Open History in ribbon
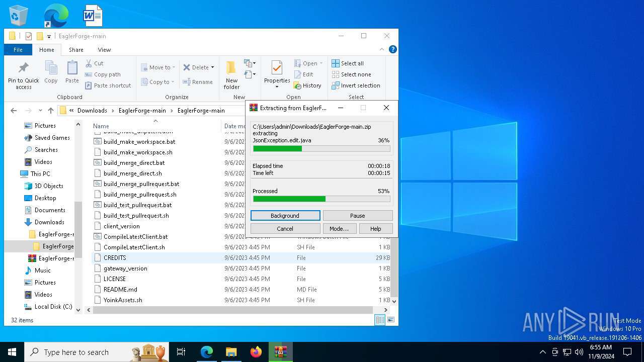The image size is (644, 362). click(307, 85)
